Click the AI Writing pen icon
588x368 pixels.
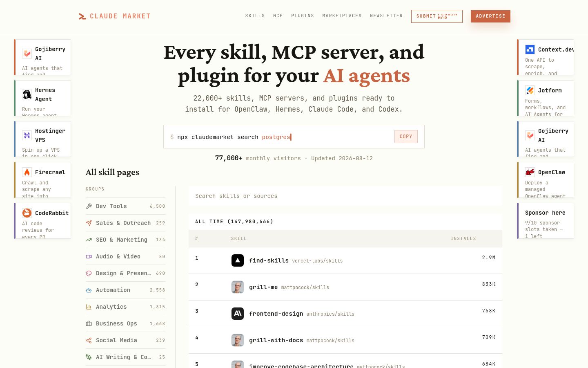[x=89, y=357]
